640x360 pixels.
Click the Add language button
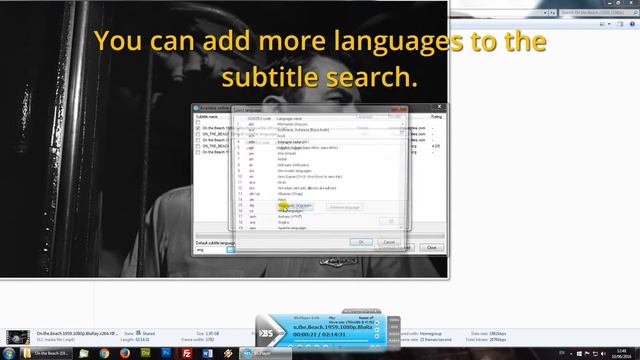coord(296,206)
